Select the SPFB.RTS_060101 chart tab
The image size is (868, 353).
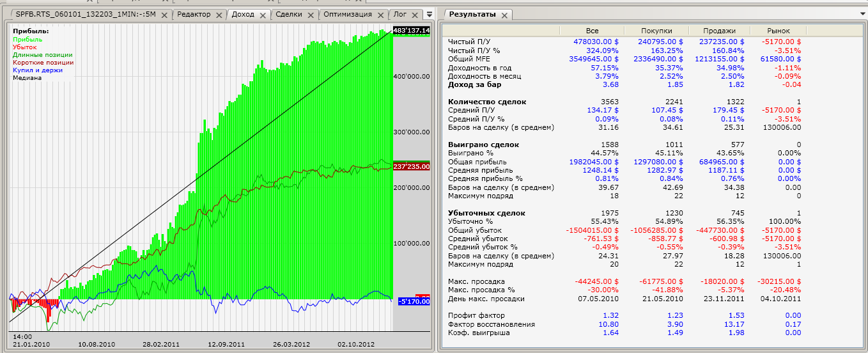click(85, 14)
